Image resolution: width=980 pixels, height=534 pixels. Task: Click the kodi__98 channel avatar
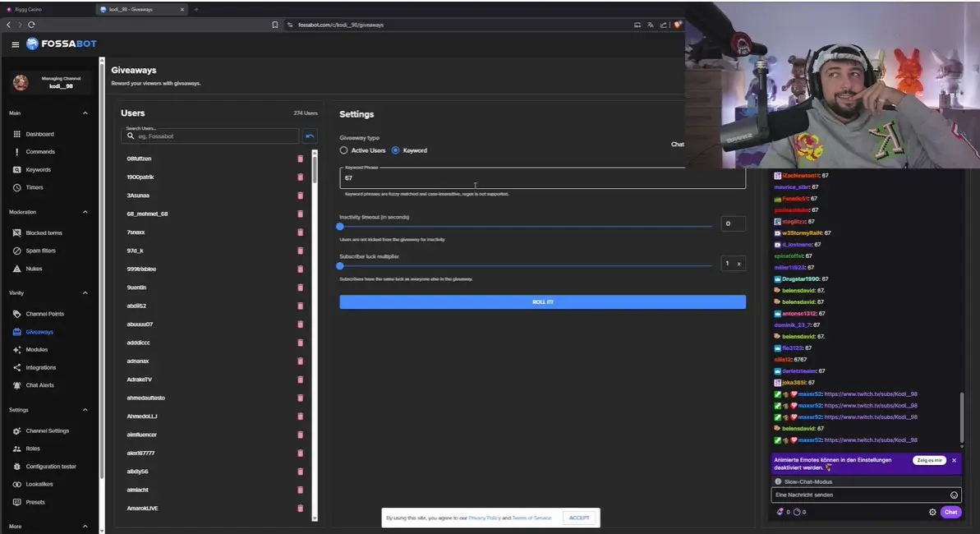coord(21,82)
